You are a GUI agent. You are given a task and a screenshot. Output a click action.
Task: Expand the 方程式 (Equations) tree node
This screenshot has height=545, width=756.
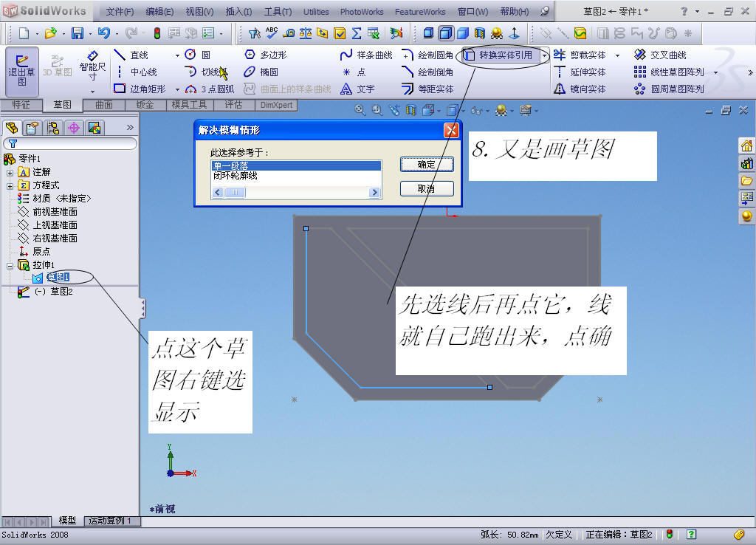[x=10, y=185]
